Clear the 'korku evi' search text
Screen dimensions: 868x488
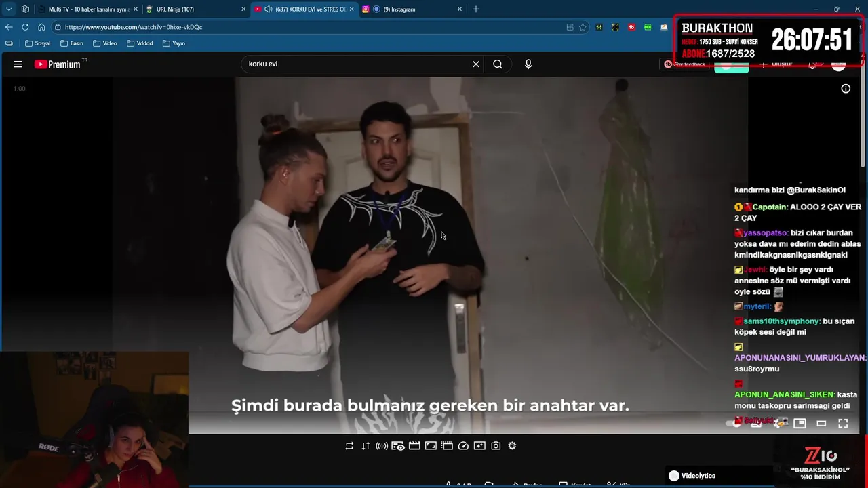point(476,64)
